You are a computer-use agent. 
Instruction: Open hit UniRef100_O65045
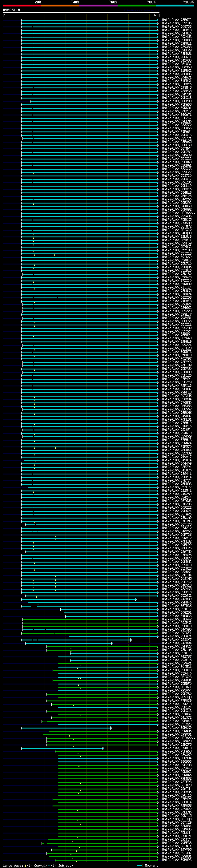(x=177, y=768)
